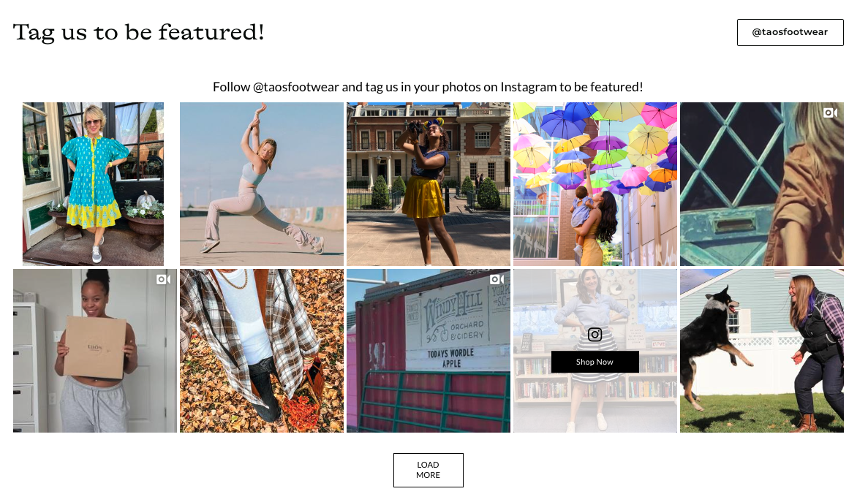Click the Follow @taosfootwear instruction text
The image size is (868, 494).
point(428,87)
